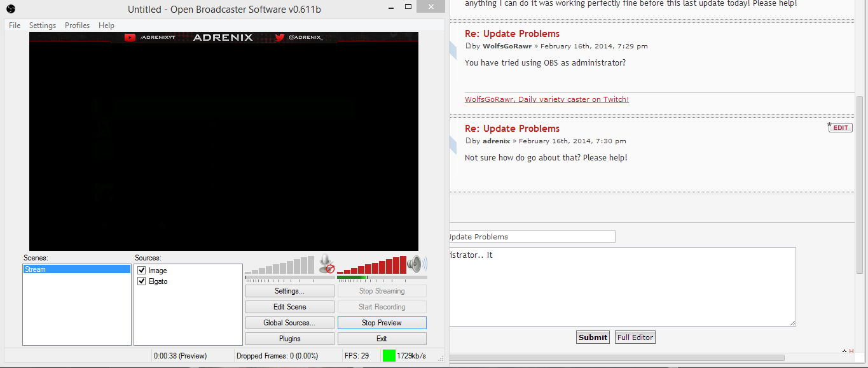Select the Image source row label
The image size is (868, 368).
point(158,271)
